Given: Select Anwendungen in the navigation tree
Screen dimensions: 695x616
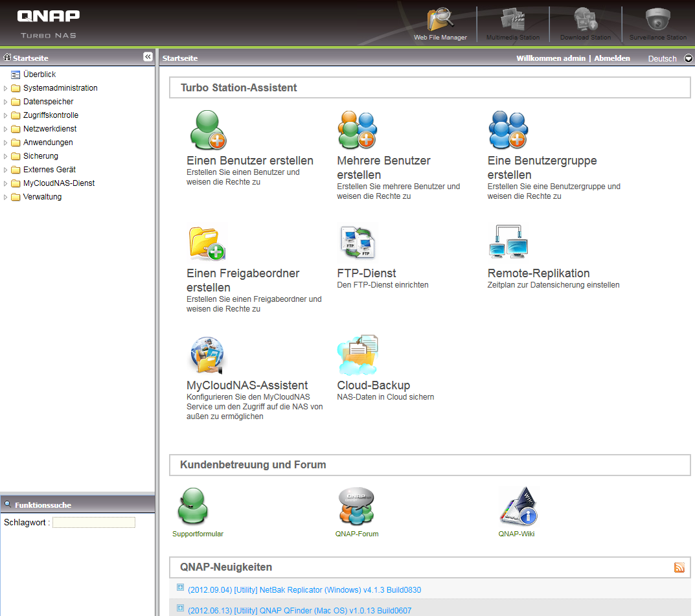Looking at the screenshot, I should [x=48, y=143].
